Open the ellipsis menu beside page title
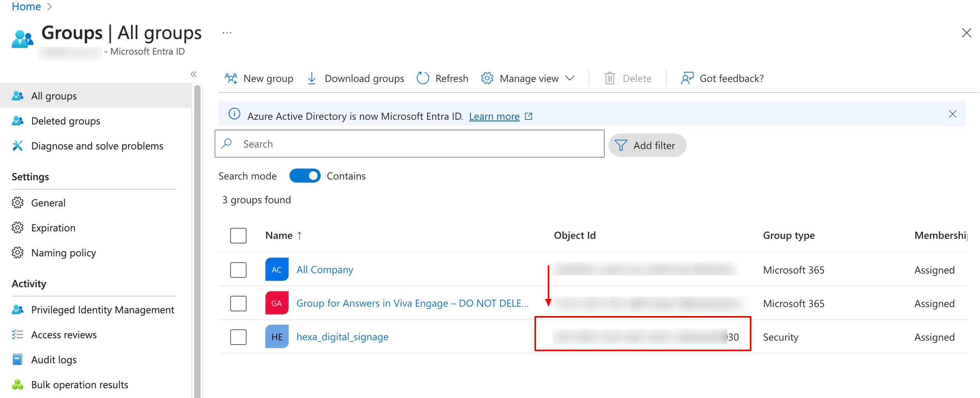 click(x=227, y=33)
